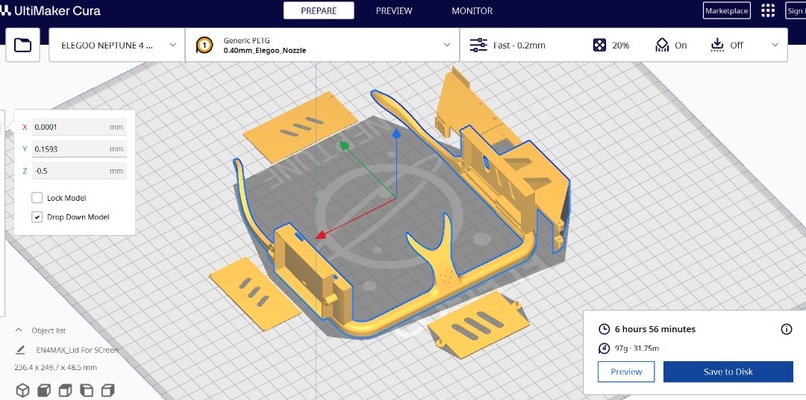Open the application switcher grid icon

tap(767, 11)
